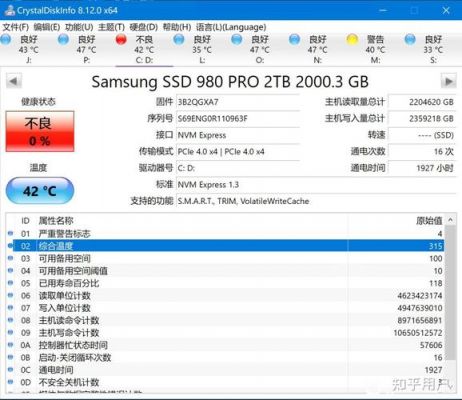Click the 42 °C temperature button
Viewport: 462px width, 400px height.
(x=40, y=191)
